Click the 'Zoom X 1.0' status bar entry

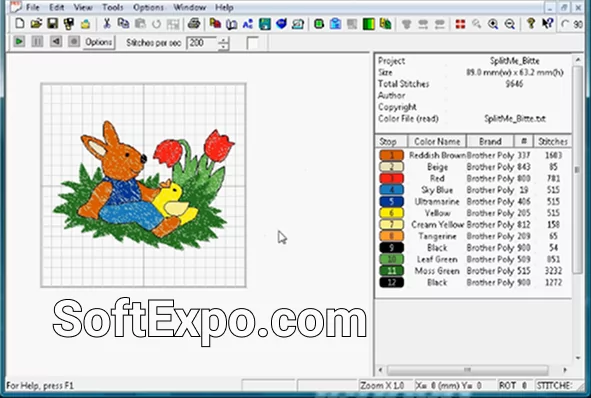pyautogui.click(x=382, y=386)
